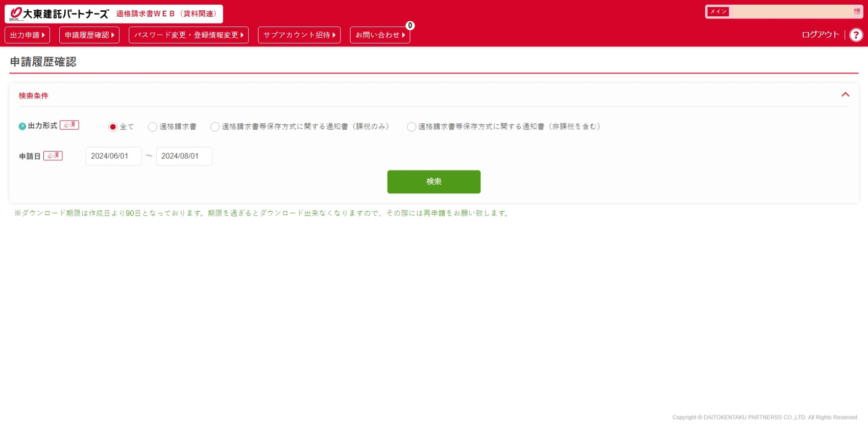The width and height of the screenshot is (868, 431).
Task: Click the start date field 2024/06/01
Action: click(x=114, y=156)
